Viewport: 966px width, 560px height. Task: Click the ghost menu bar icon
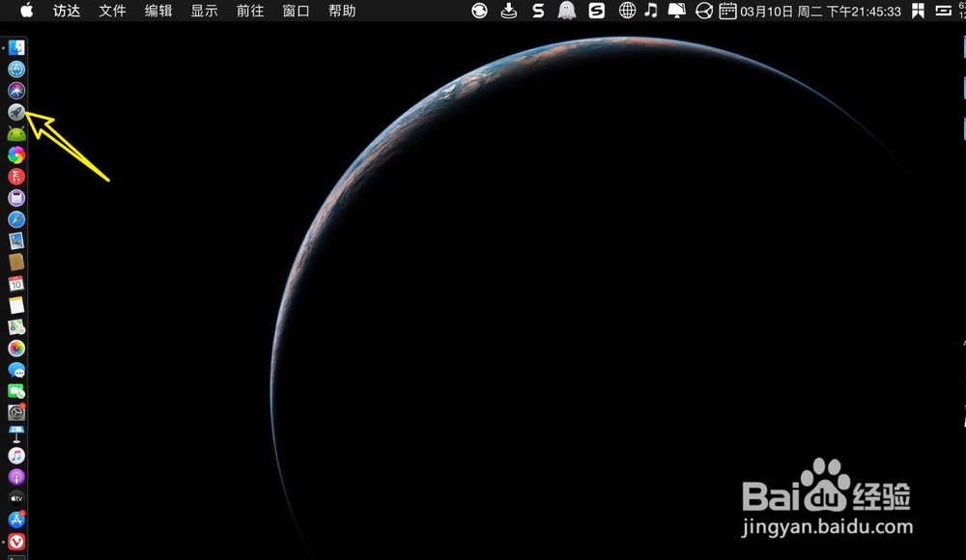pos(567,11)
